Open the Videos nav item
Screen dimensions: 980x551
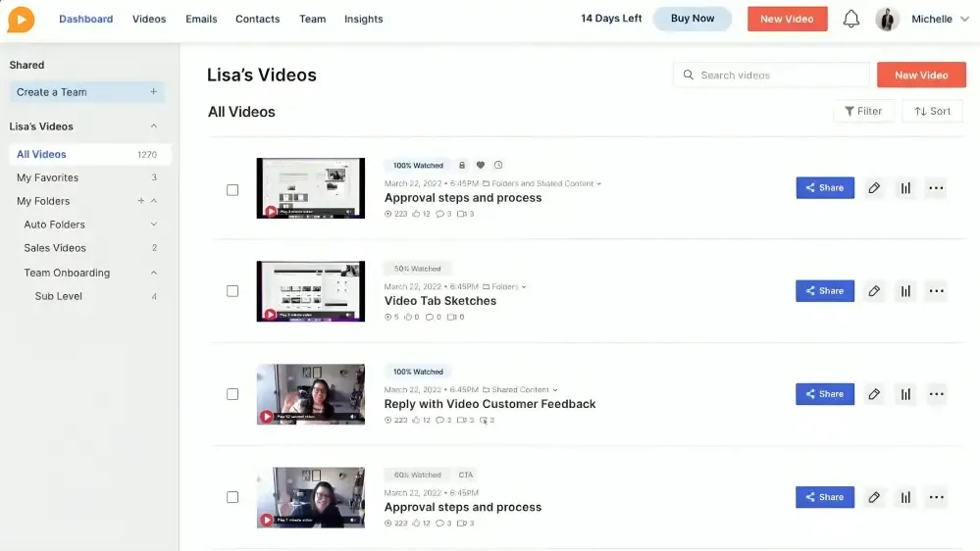coord(149,20)
